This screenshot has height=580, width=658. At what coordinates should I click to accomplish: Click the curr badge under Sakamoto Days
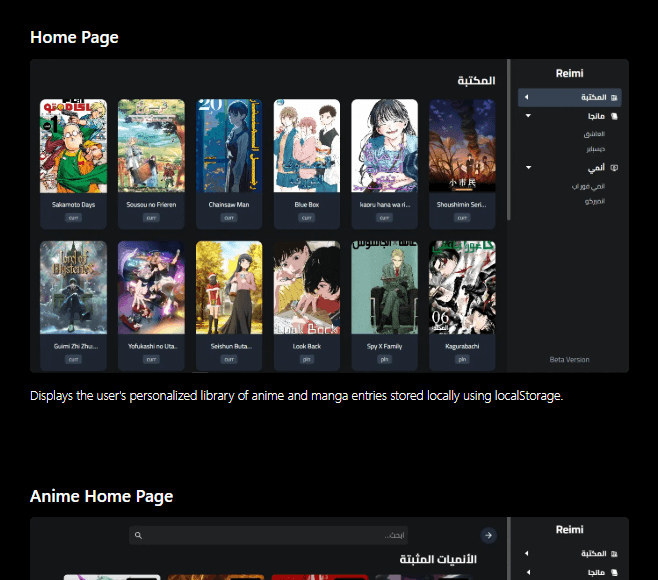coord(73,218)
